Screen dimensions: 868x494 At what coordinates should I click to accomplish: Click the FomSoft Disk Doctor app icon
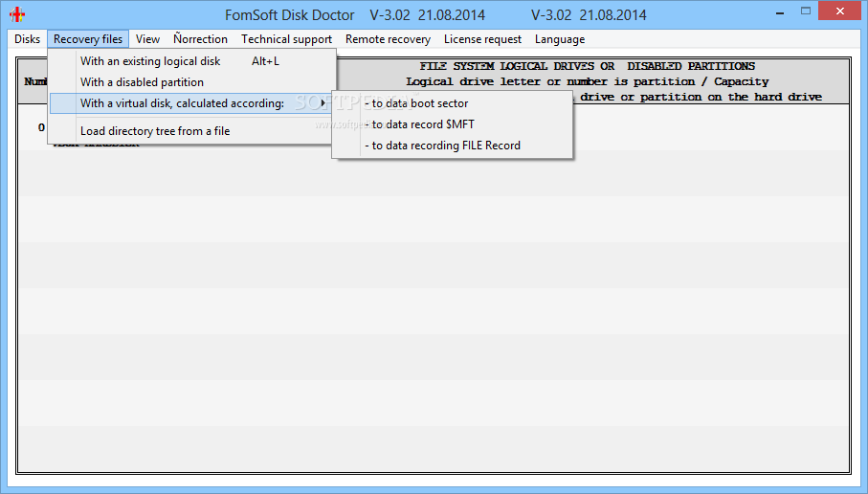pyautogui.click(x=17, y=13)
